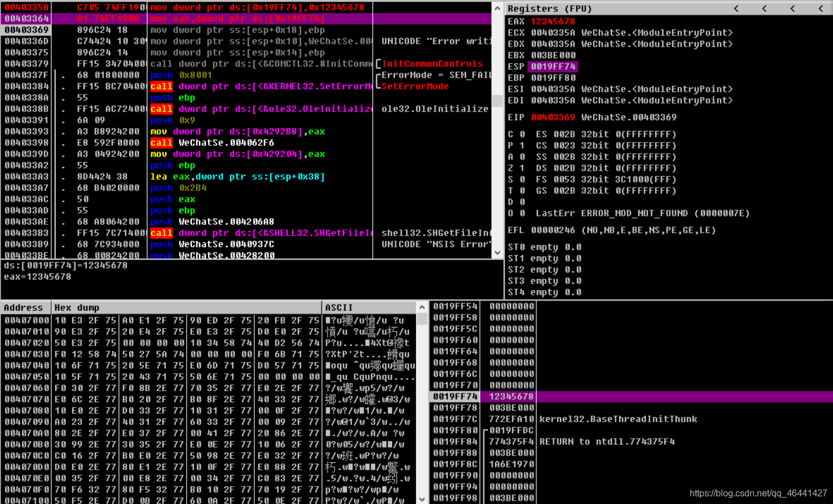Select the ST4 empty 0.0 register
Viewport: 833px width, 504px height.
[x=544, y=292]
